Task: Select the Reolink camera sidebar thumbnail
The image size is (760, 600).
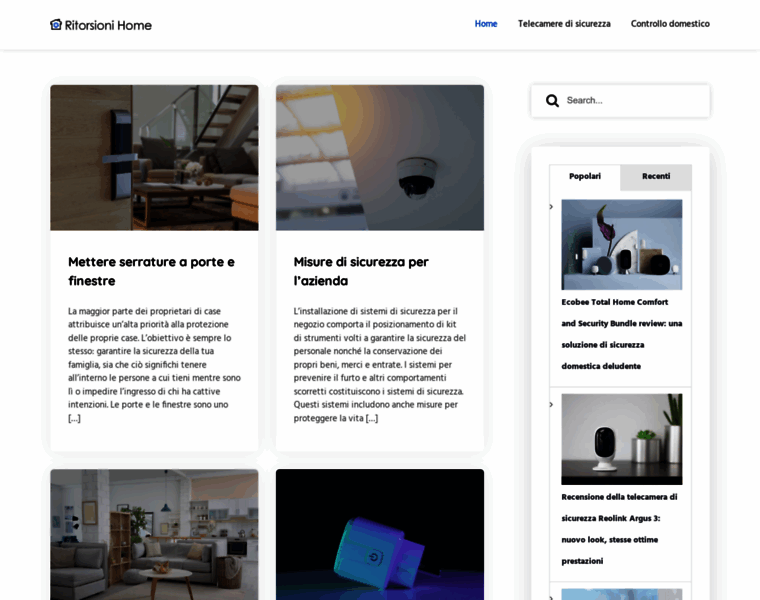Action: 621,439
